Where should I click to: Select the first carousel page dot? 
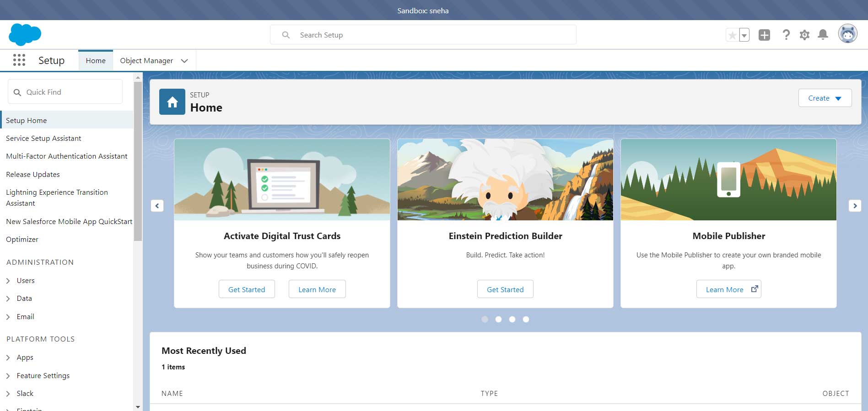tap(485, 319)
